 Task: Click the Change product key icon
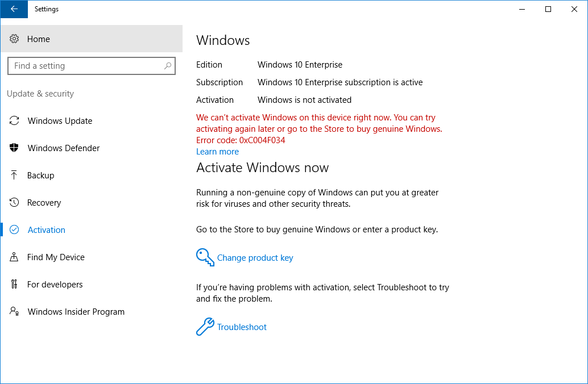(205, 257)
